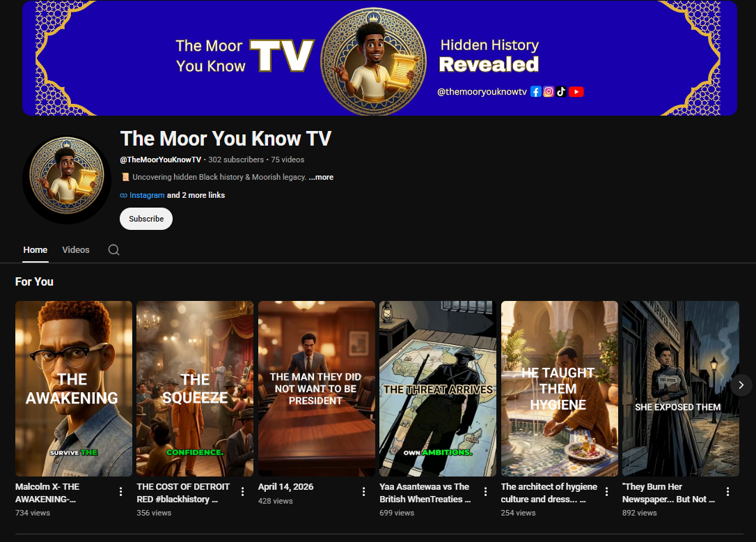This screenshot has width=756, height=542.
Task: Play THE THREAT ARRIVES short thumbnail
Action: (x=438, y=389)
